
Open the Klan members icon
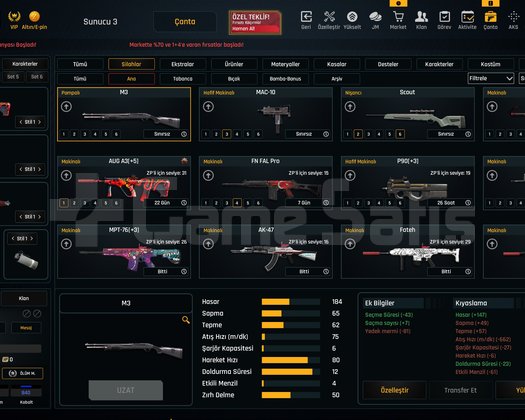click(x=421, y=17)
